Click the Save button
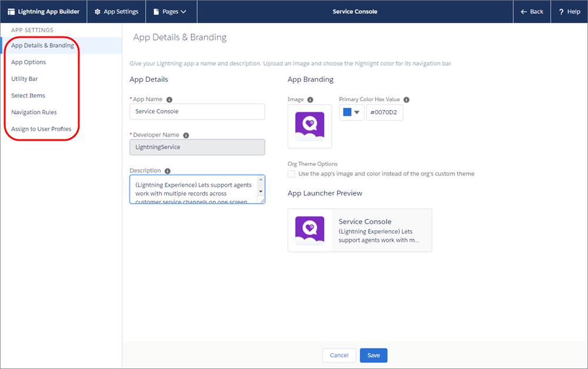This screenshot has width=588, height=369. click(x=373, y=355)
